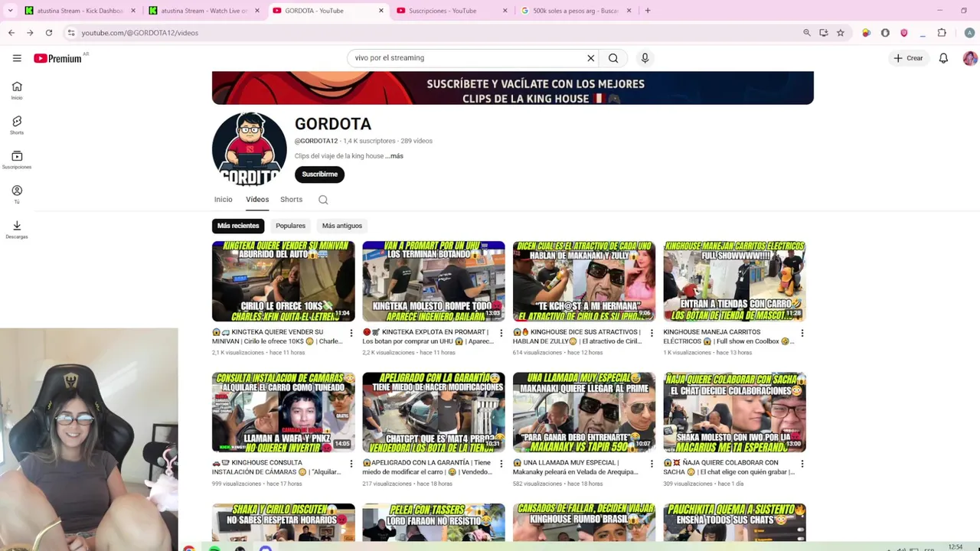Play the Promart video thumbnail 13:03
The width and height of the screenshot is (980, 551).
point(433,282)
